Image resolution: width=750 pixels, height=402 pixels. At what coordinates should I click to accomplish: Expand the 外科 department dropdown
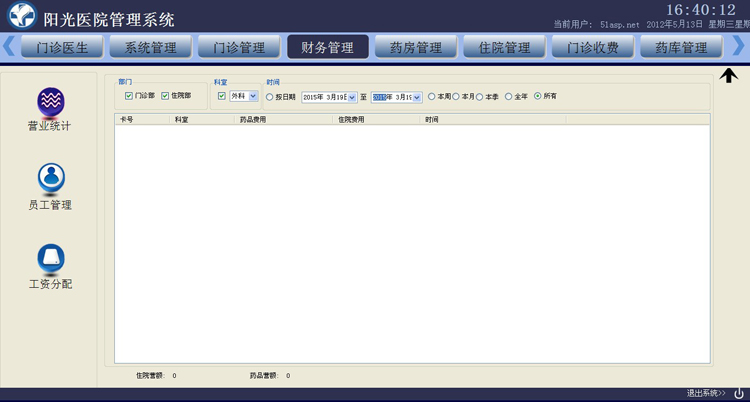[x=253, y=96]
